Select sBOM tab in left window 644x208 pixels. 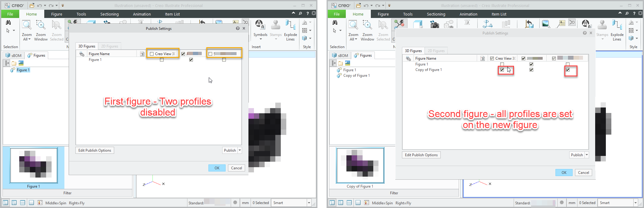tap(14, 55)
